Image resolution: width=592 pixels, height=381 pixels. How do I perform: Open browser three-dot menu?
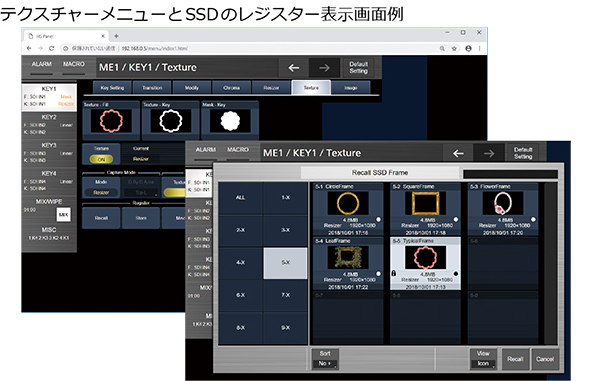pyautogui.click(x=479, y=48)
